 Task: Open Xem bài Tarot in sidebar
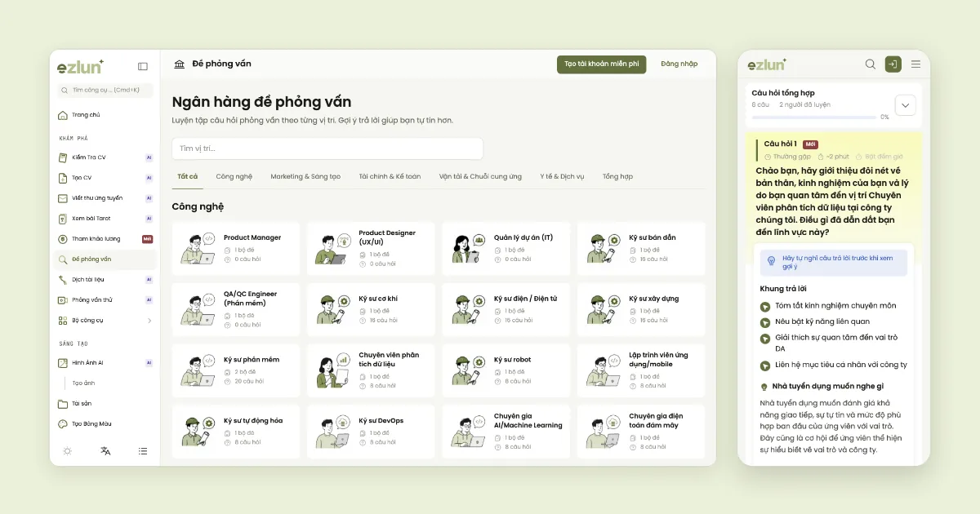(105, 219)
